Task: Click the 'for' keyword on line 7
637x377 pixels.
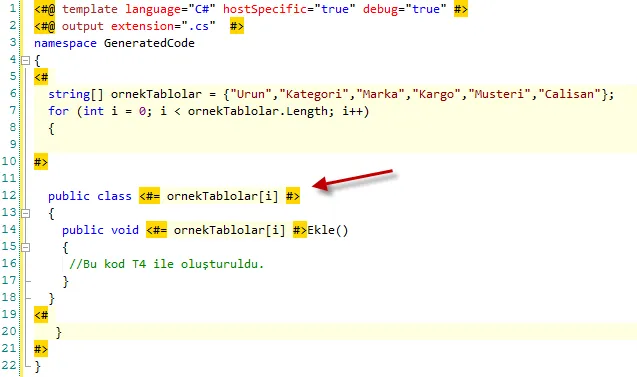Action: 58,111
